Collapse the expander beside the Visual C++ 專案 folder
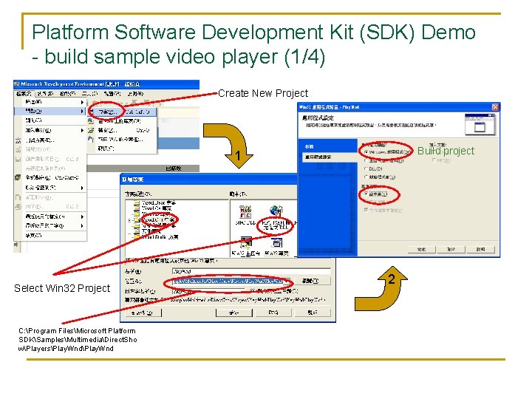 (x=129, y=220)
